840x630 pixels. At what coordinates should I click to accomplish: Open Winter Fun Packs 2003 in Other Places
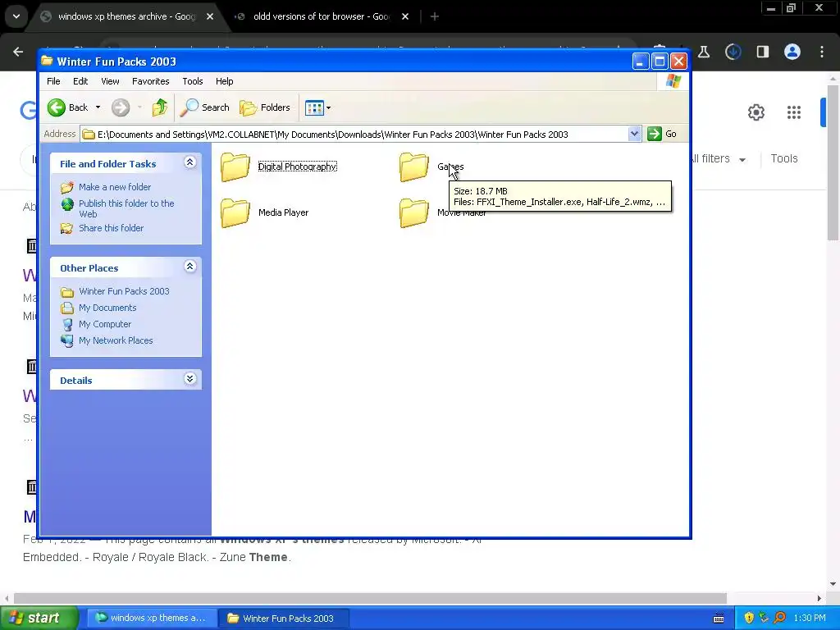click(x=124, y=291)
